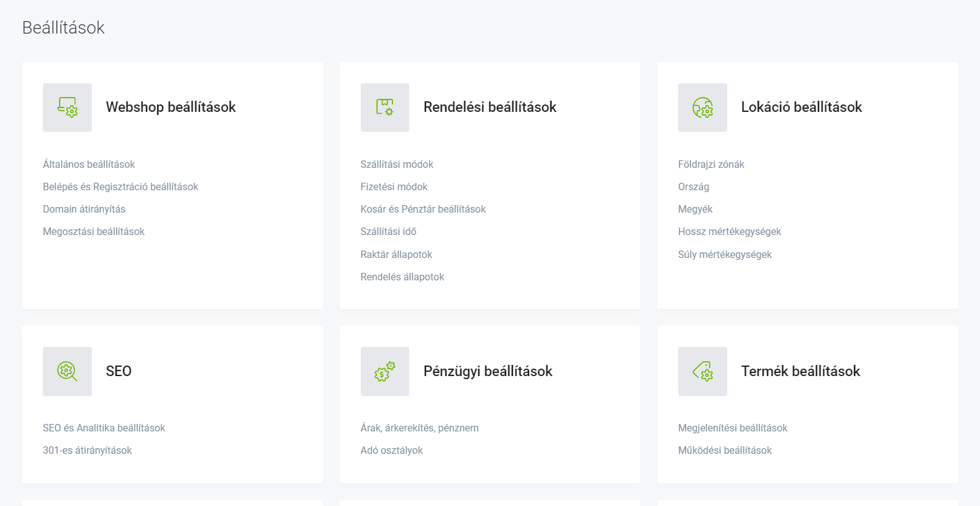
Task: Open Általános beállítások link
Action: click(89, 164)
